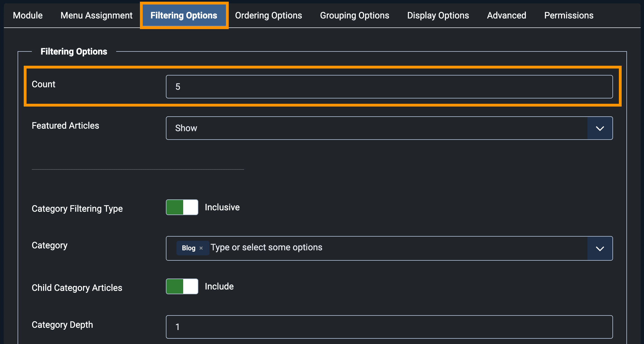
Task: Open the Featured Articles dropdown
Action: (x=389, y=128)
